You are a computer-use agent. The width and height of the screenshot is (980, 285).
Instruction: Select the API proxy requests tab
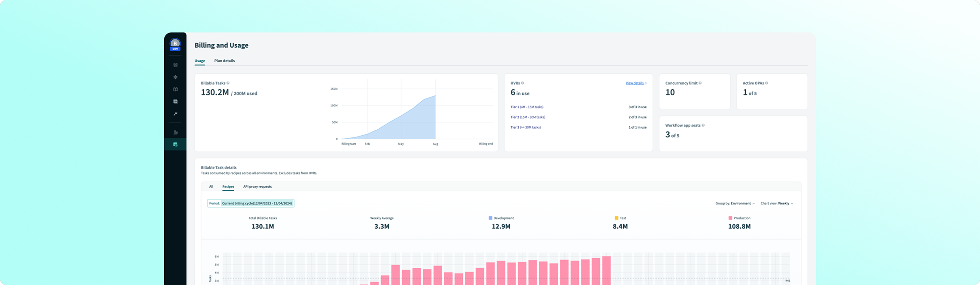[x=257, y=187]
